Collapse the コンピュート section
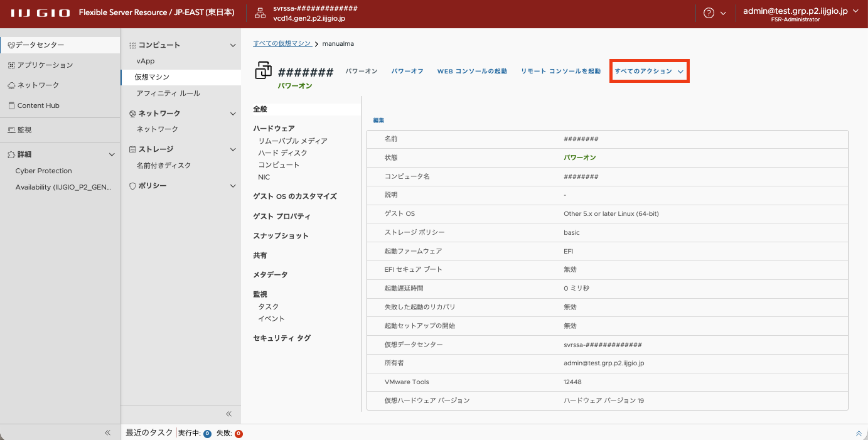Viewport: 868px width, 440px height. 233,45
